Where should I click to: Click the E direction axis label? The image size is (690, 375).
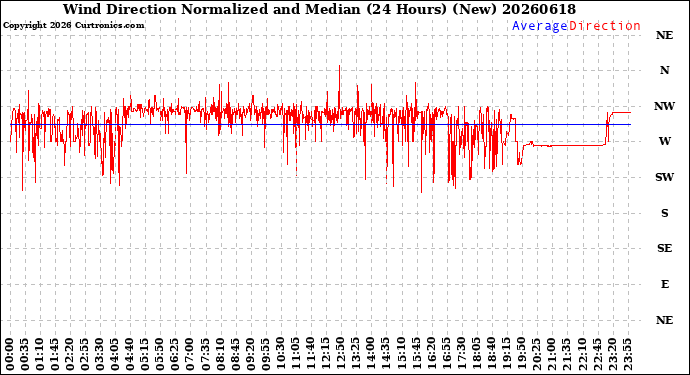click(665, 284)
